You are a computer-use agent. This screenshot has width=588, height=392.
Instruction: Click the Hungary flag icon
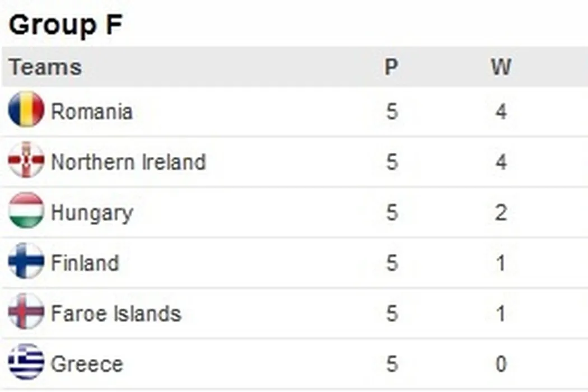tap(26, 211)
